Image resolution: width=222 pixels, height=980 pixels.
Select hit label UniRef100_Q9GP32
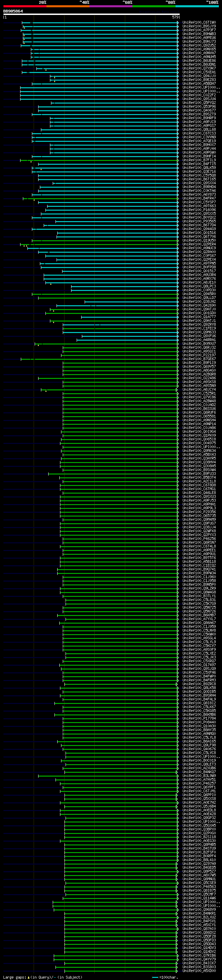click(199, 818)
